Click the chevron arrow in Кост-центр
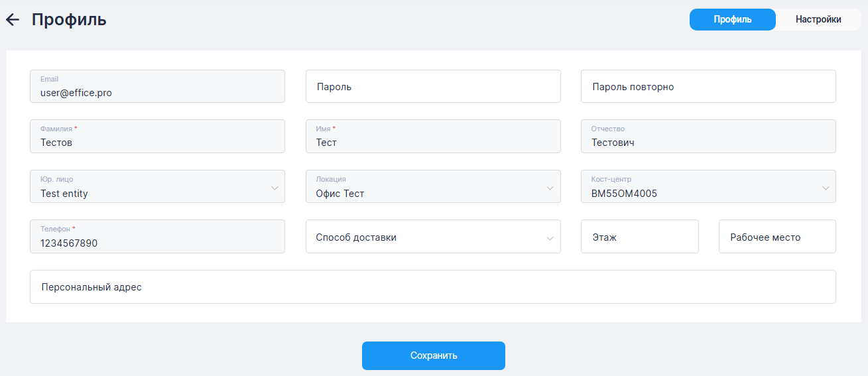 (x=826, y=188)
